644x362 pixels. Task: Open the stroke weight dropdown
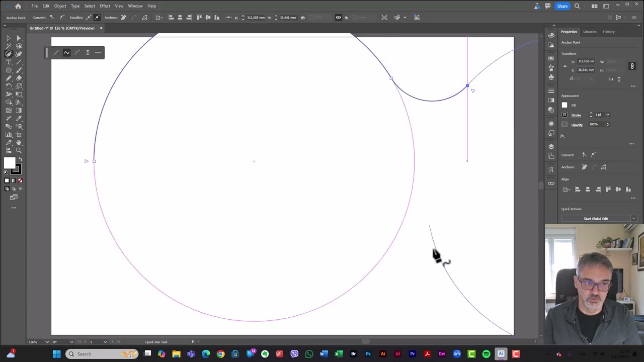point(607,115)
